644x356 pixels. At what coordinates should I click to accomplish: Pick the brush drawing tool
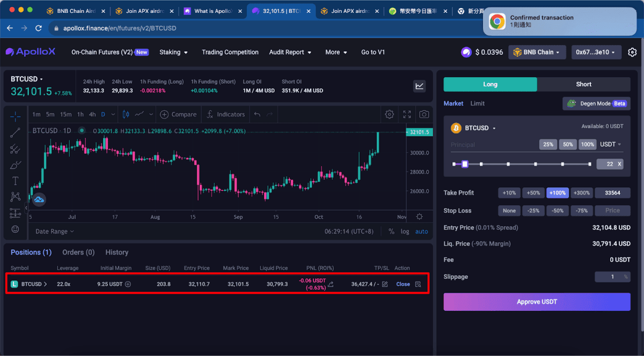click(15, 165)
